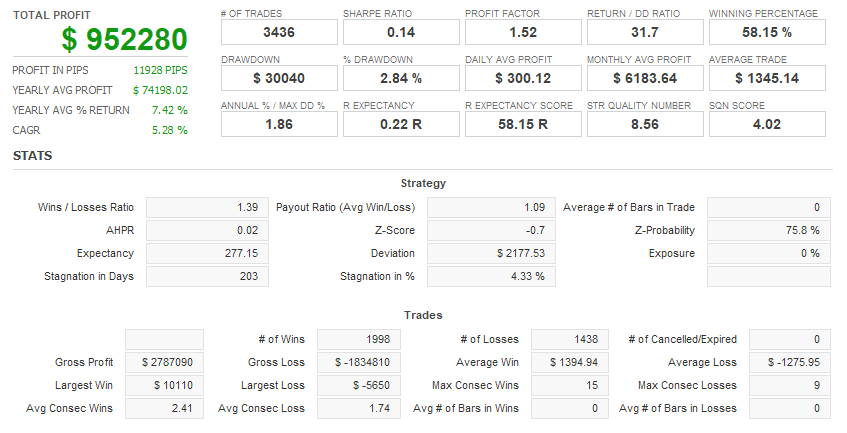This screenshot has width=847, height=433.
Task: Click the Max Consec Losses value box
Action: click(x=769, y=385)
